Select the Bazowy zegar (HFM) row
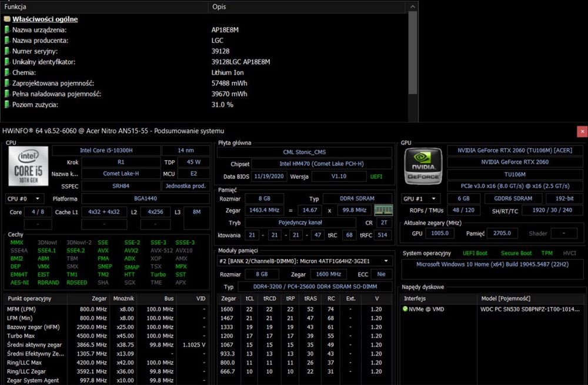The height and width of the screenshot is (385, 588). [106, 327]
